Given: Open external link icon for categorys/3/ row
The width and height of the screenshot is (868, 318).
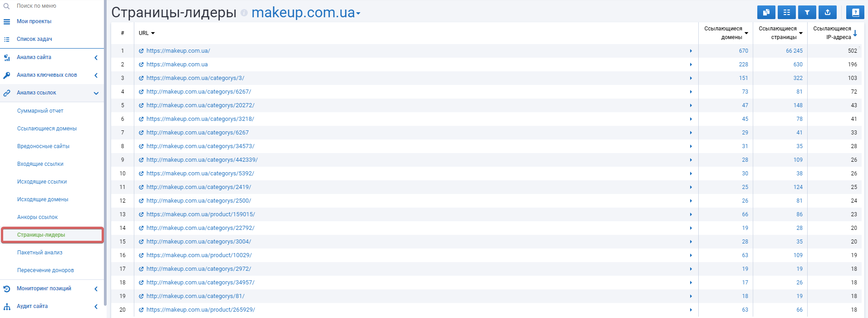Looking at the screenshot, I should pos(141,78).
